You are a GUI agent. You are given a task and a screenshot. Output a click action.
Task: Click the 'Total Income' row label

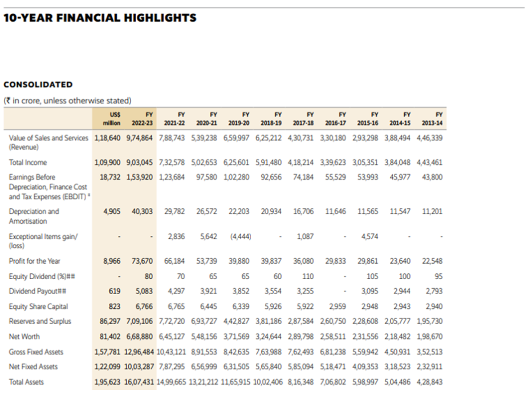[28, 163]
